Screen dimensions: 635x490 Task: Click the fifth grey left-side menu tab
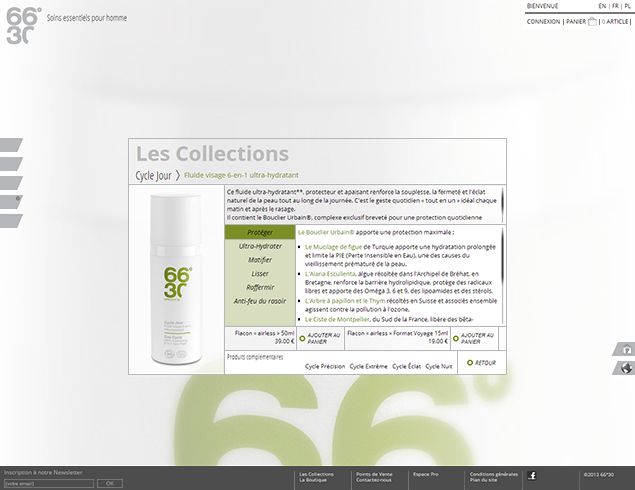(11, 221)
